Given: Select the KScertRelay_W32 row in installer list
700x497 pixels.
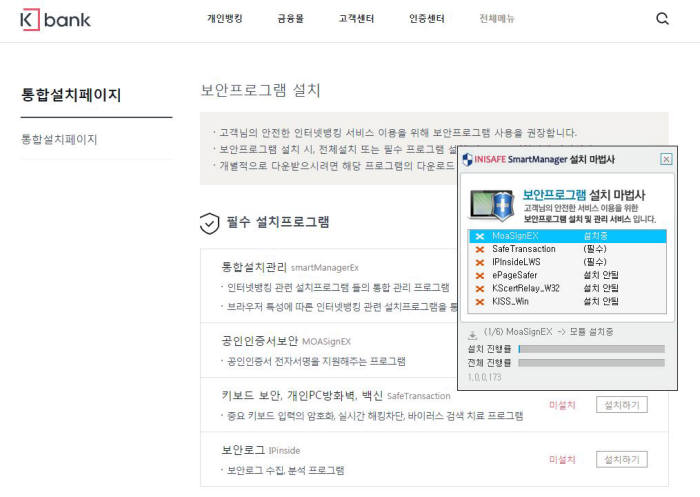Looking at the screenshot, I should (x=567, y=288).
